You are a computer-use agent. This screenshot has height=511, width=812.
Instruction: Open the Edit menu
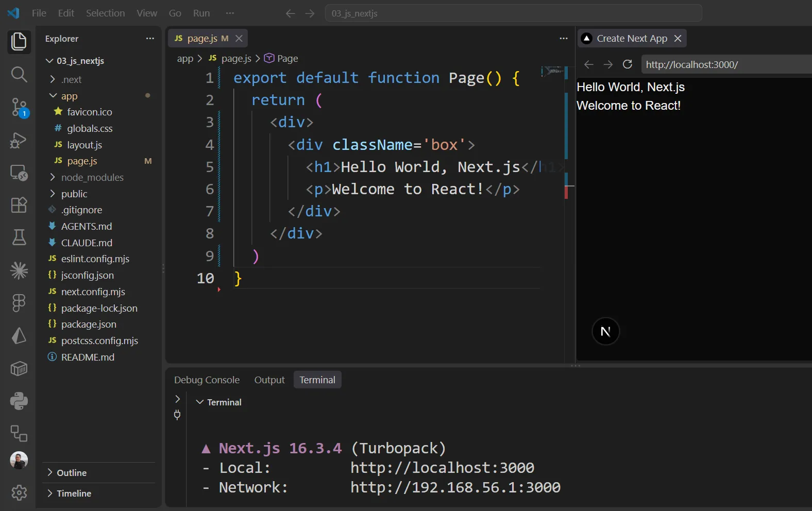point(66,13)
